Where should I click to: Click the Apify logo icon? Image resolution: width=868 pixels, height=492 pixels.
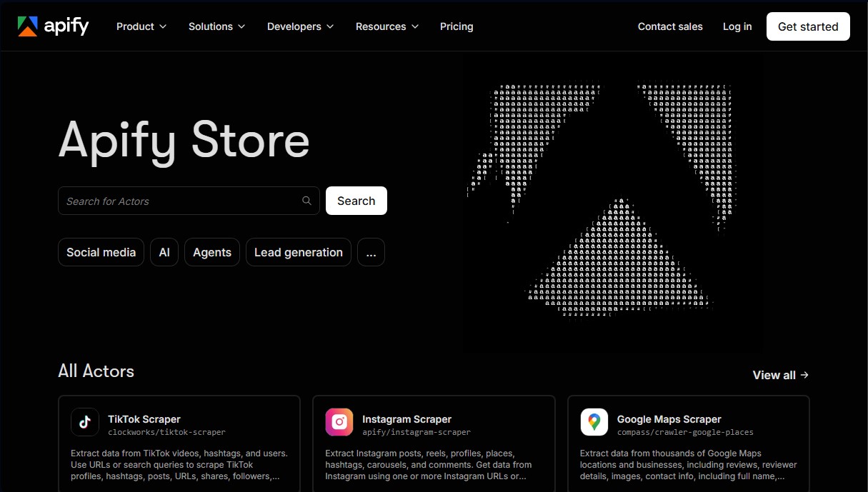(28, 26)
